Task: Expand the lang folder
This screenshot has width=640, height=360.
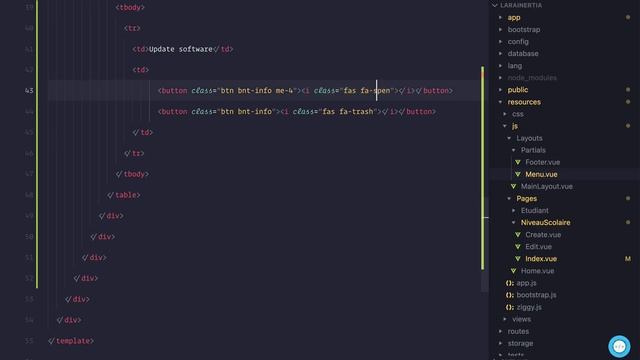Action: pos(500,66)
